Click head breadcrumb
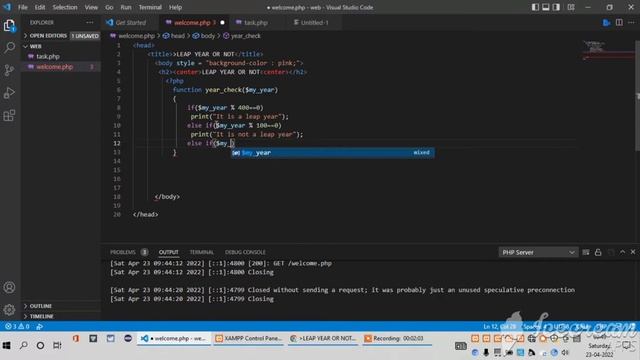Image resolution: width=640 pixels, height=360 pixels. (x=178, y=36)
